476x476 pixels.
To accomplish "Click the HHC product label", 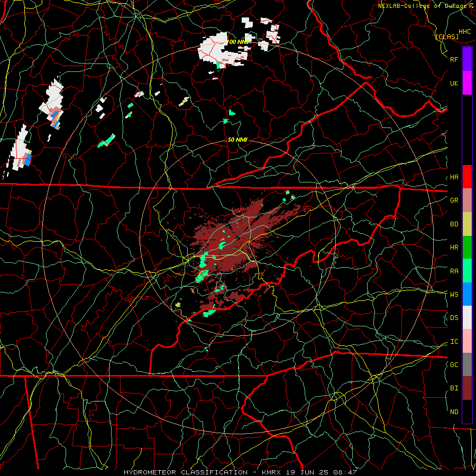I will [465, 32].
